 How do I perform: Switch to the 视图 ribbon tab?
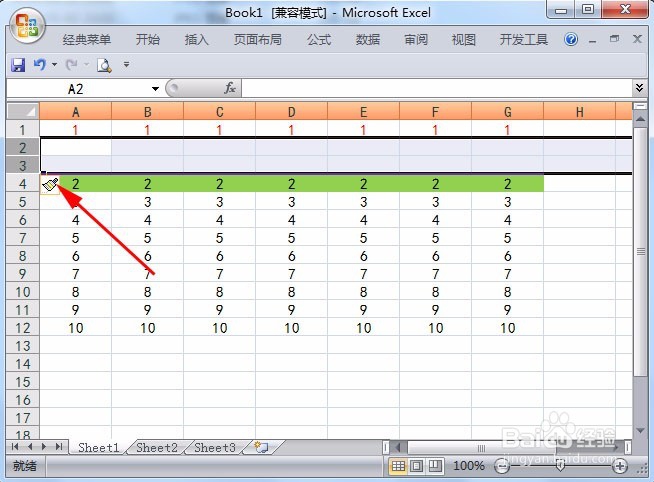(463, 40)
